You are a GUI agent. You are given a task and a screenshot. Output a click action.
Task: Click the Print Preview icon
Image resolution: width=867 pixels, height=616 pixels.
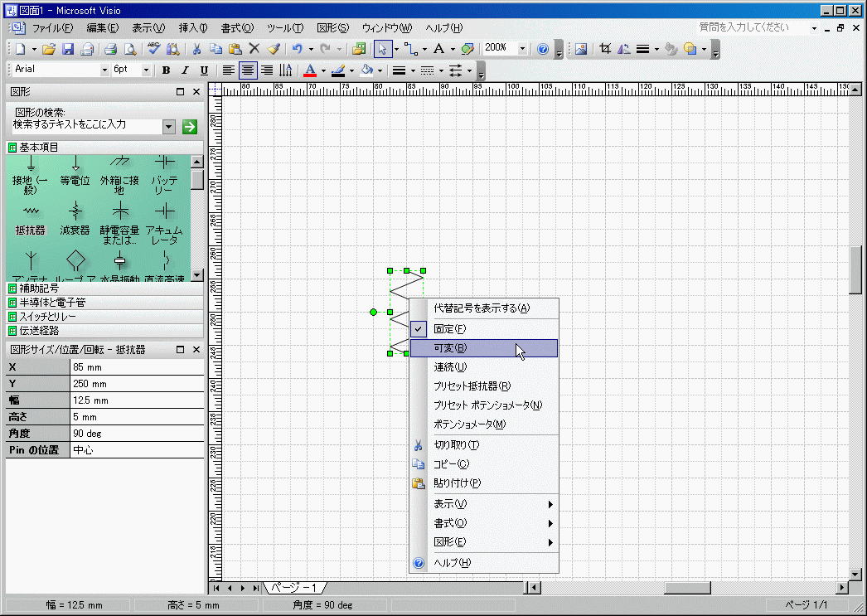[129, 49]
